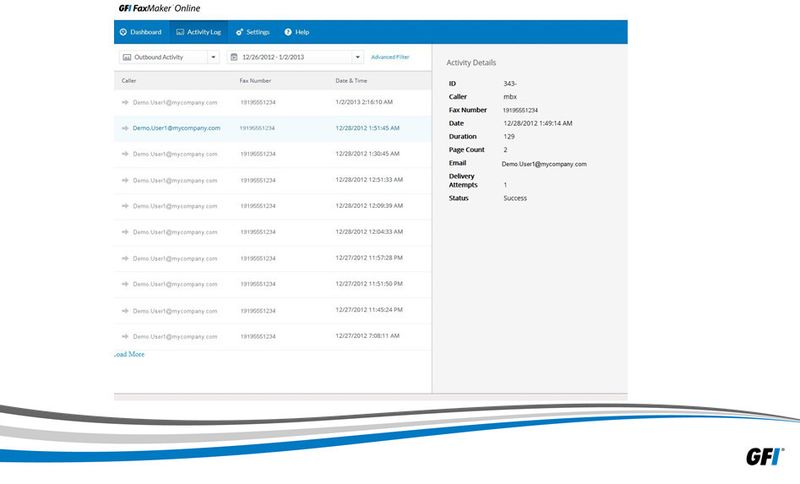Select the entry dated 12/28/2012 12:09:39 AM

pos(273,206)
